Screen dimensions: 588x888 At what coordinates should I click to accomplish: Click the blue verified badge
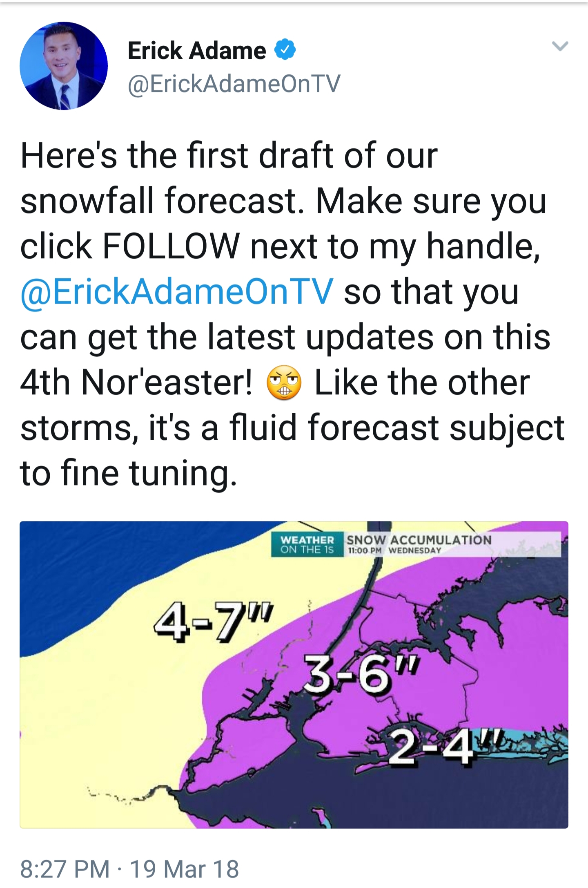coord(285,50)
